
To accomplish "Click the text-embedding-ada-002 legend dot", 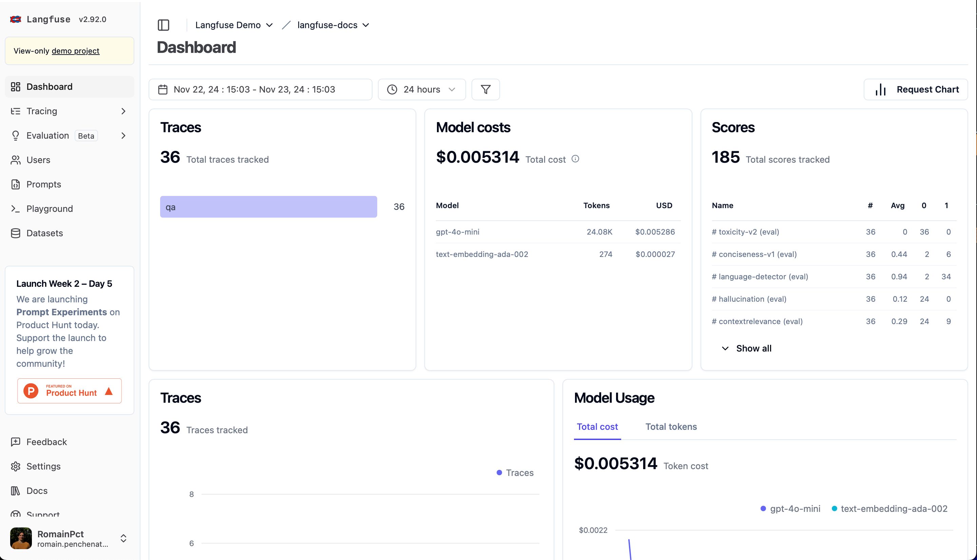I will click(x=834, y=508).
